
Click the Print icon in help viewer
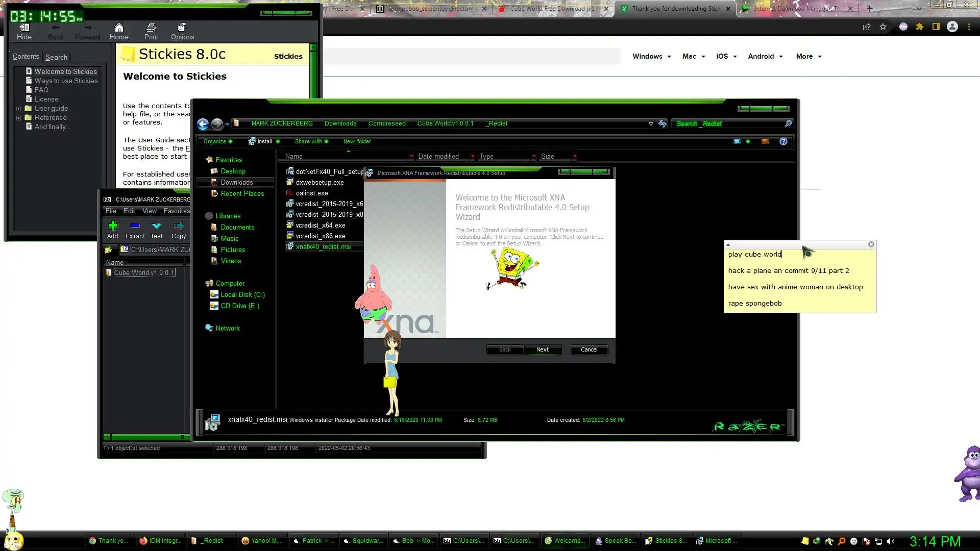[x=151, y=28]
